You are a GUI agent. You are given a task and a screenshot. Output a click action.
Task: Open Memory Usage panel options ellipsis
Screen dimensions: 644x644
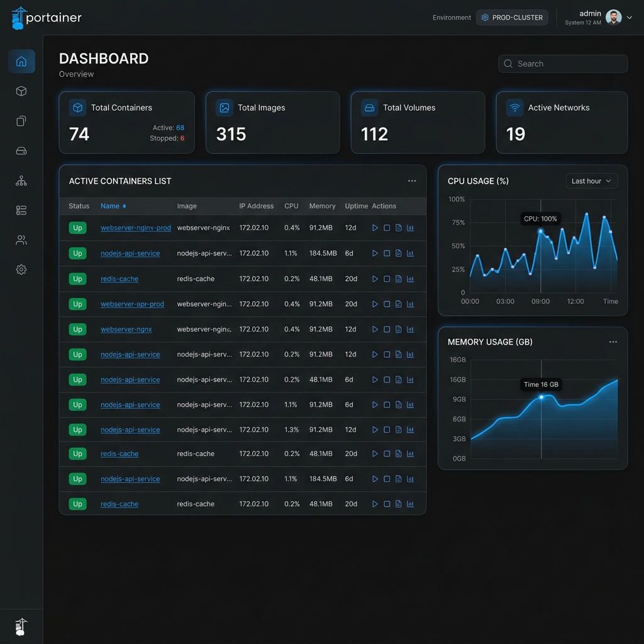[613, 342]
